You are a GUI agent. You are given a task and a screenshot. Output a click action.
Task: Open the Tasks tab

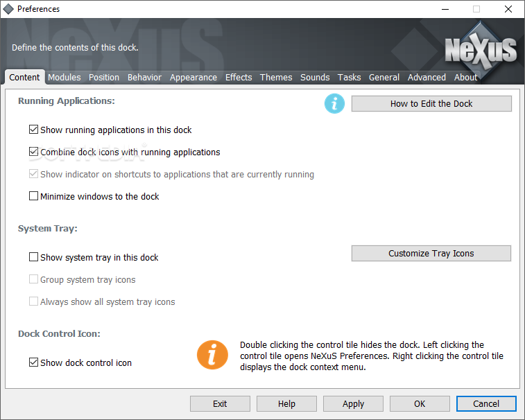click(349, 78)
